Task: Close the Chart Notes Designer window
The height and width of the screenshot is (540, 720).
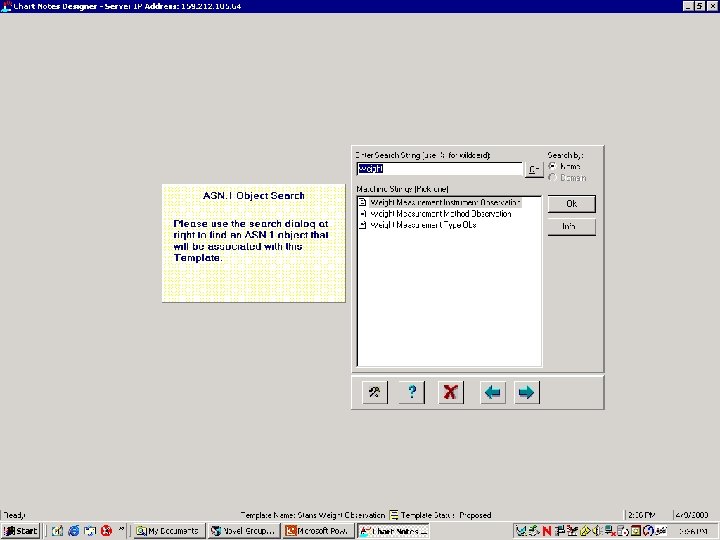Action: [712, 6]
